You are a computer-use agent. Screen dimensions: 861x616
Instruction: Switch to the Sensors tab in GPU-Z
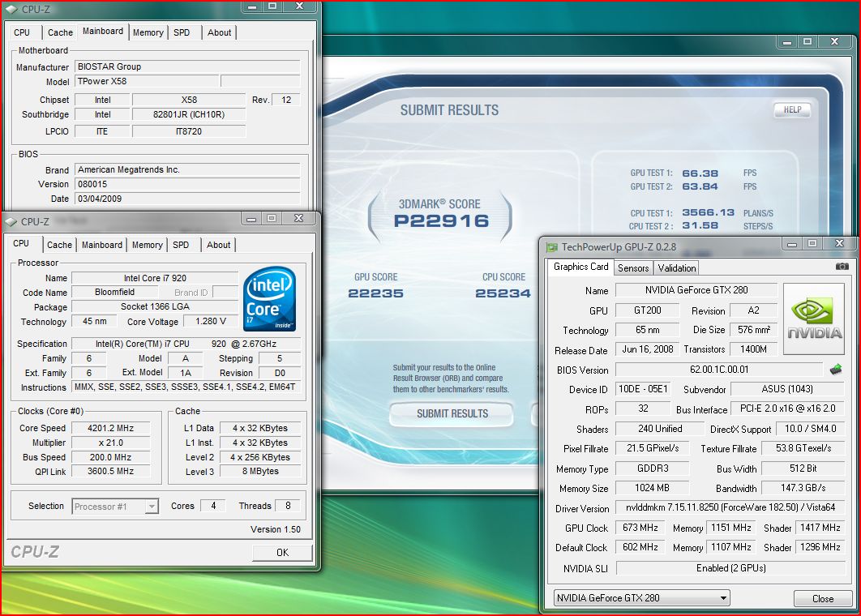pyautogui.click(x=633, y=268)
